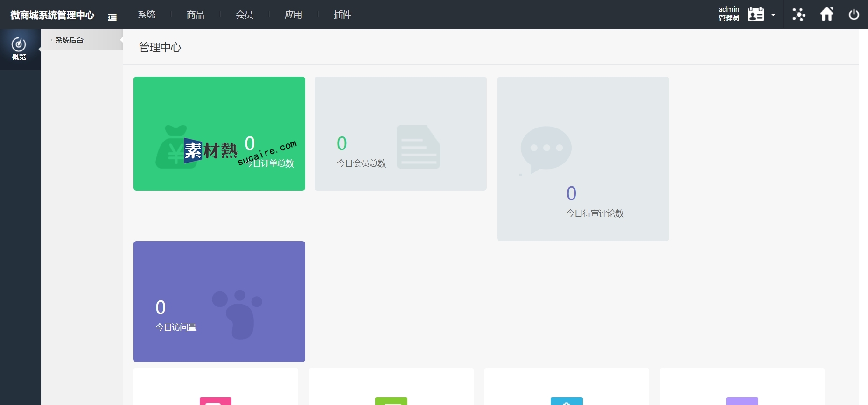Click the admin 管理员 label

(x=729, y=14)
